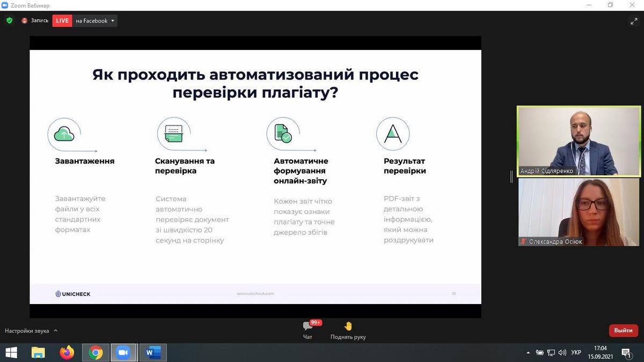Expand audio settings chevron next to Настройки звука
644x362 pixels.
56,331
